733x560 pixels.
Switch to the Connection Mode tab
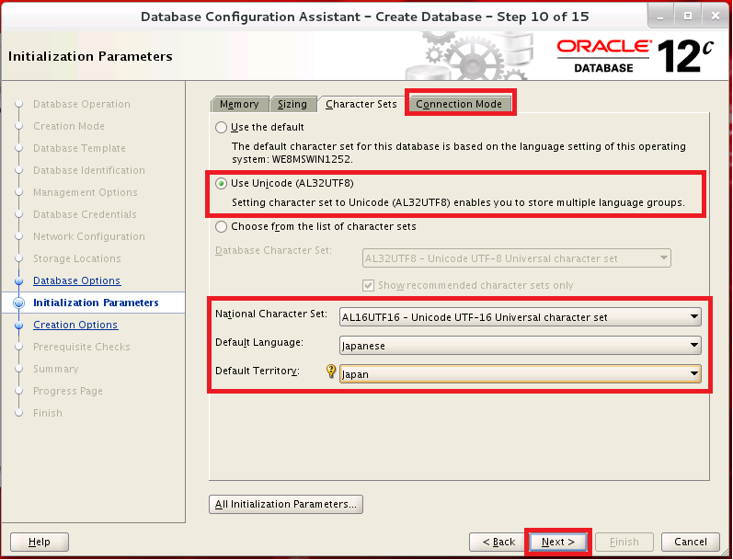coord(459,104)
